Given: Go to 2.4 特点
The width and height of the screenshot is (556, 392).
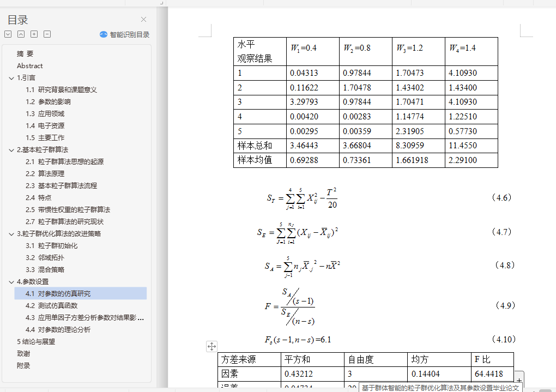Looking at the screenshot, I should click(38, 197).
